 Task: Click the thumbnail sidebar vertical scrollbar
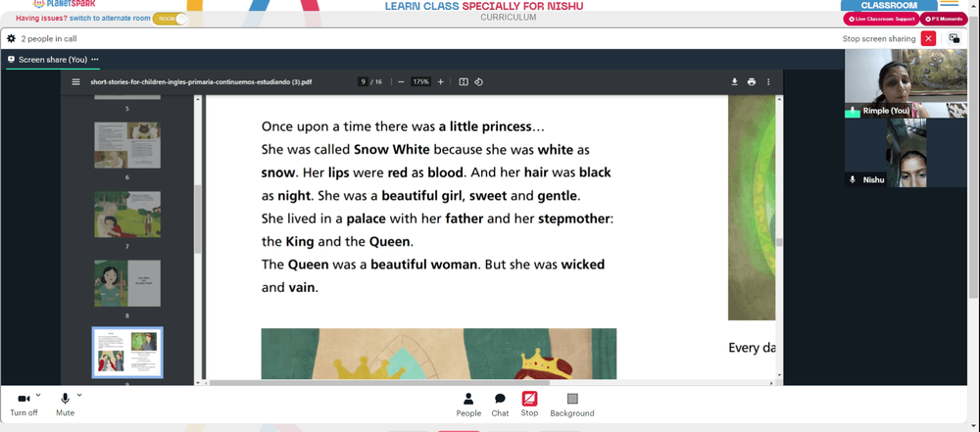198,218
